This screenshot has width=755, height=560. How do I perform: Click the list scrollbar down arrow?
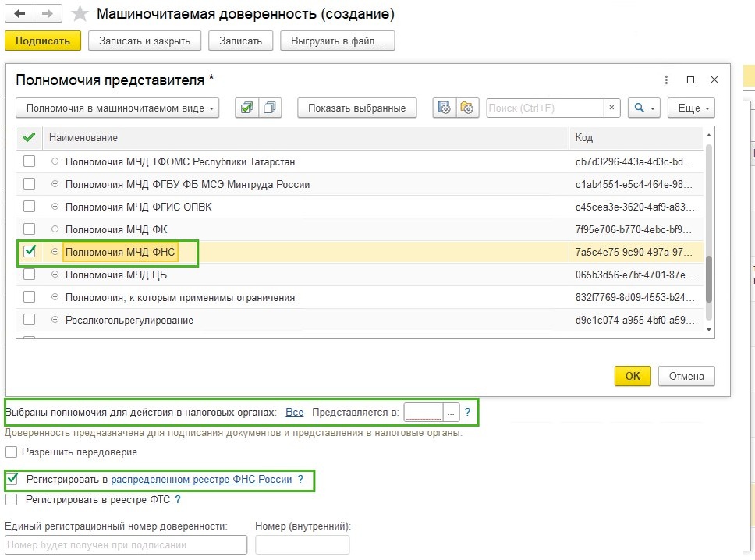(709, 330)
